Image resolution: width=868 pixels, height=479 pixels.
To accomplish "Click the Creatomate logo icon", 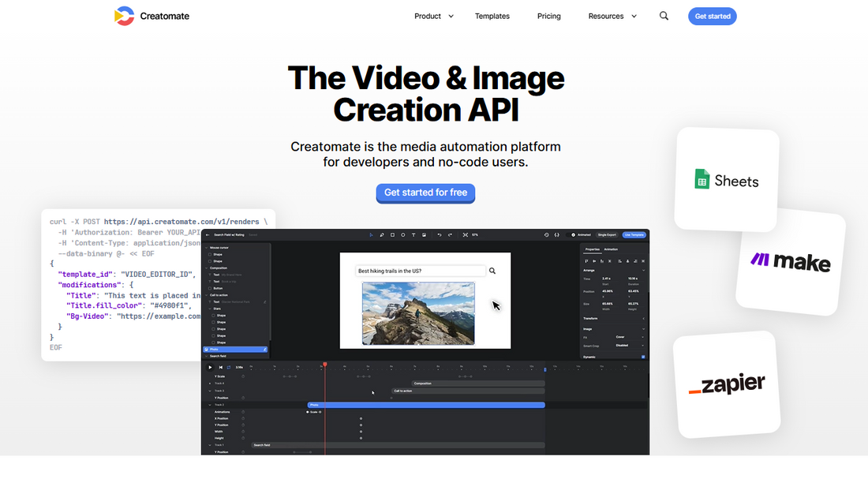I will click(124, 16).
